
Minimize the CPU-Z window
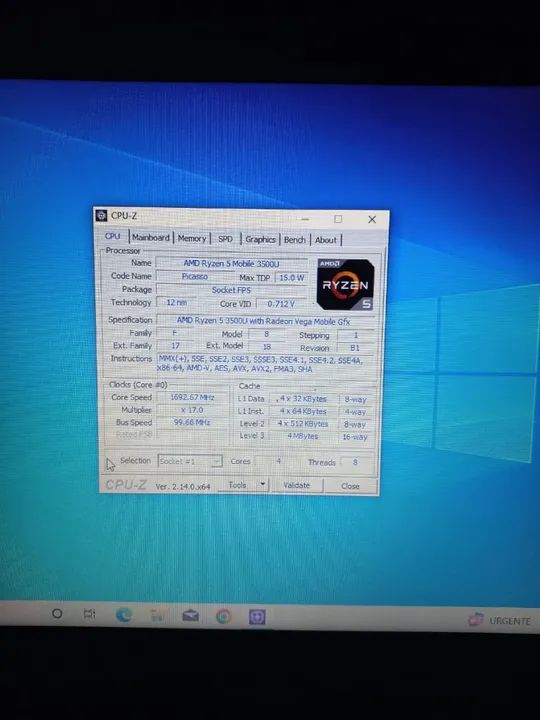click(x=305, y=219)
